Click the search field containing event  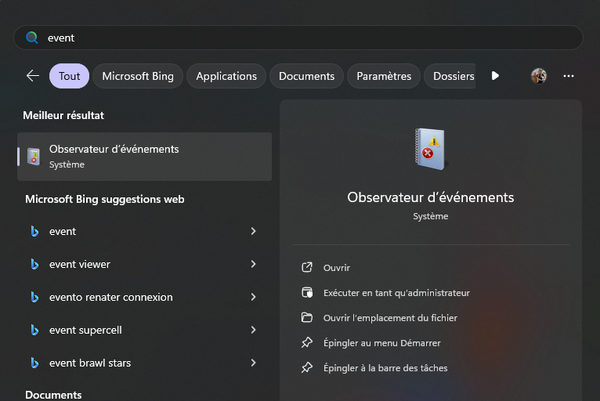click(x=300, y=38)
